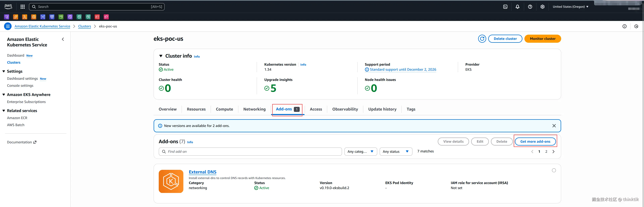Switch to the Observability tab
This screenshot has height=207, width=644.
345,109
